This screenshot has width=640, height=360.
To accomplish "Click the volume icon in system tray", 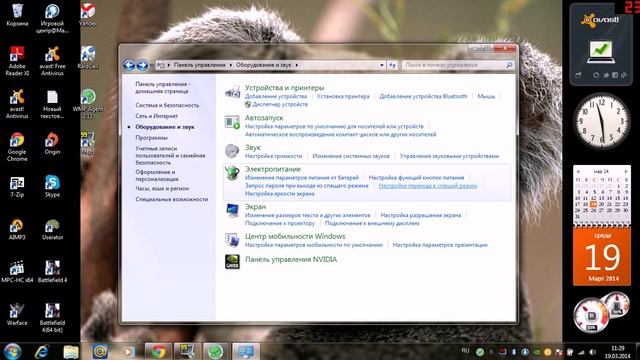I will coord(592,352).
